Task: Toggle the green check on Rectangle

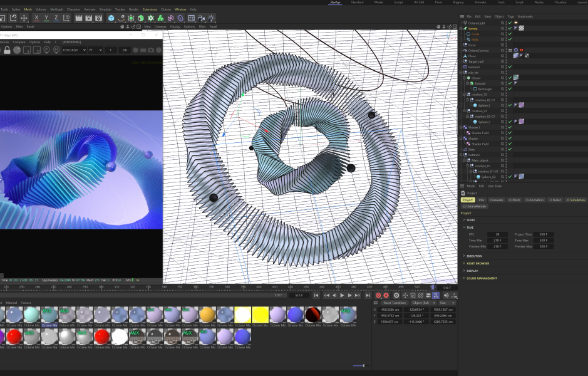Action: point(510,89)
